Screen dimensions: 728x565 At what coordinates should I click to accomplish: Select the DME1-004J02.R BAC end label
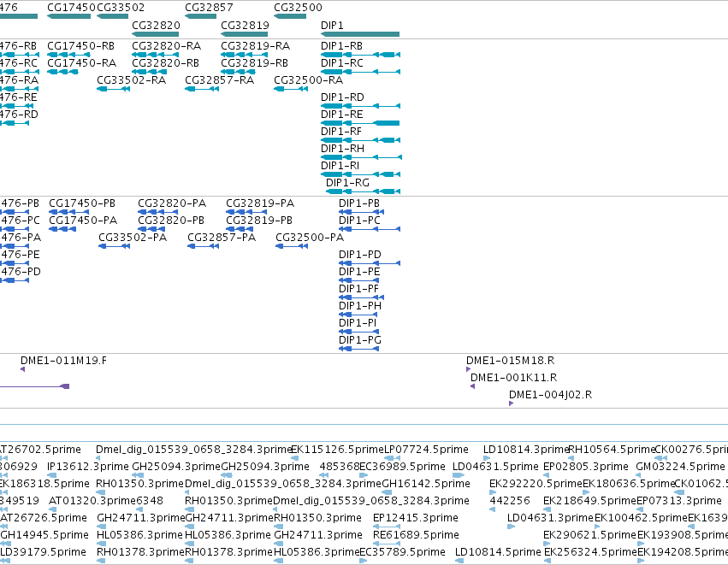coord(551,395)
